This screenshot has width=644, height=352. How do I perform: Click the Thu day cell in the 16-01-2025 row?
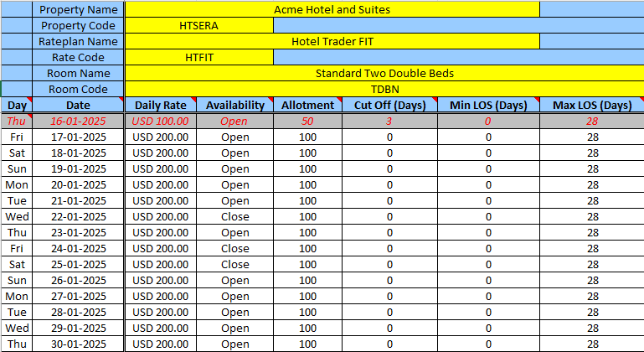[17, 121]
